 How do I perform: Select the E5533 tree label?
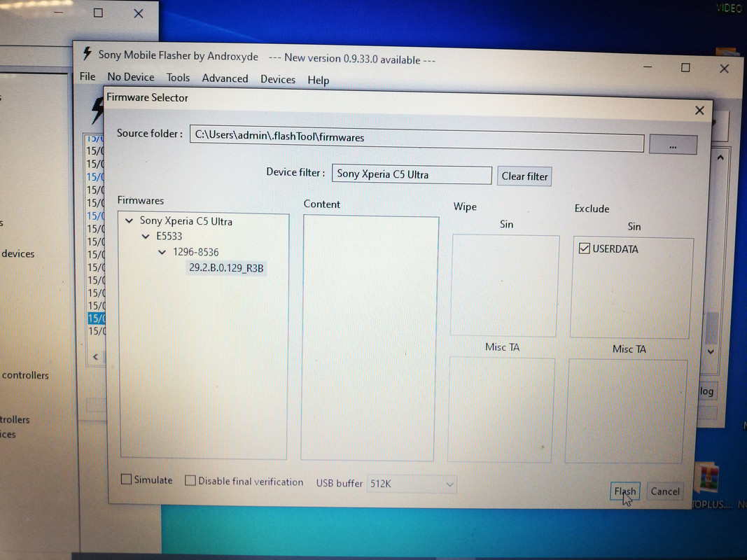[x=169, y=236]
